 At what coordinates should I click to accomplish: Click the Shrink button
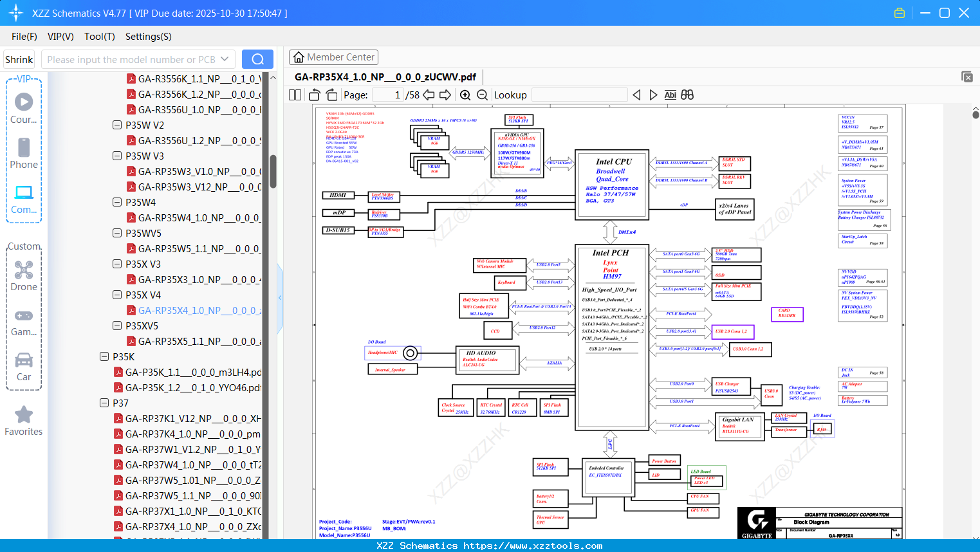click(19, 59)
